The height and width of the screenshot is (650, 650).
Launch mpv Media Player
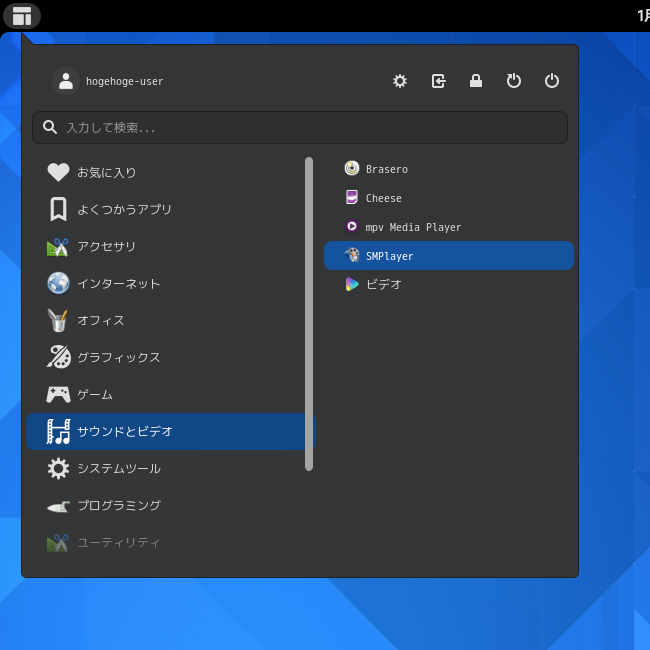pyautogui.click(x=449, y=227)
